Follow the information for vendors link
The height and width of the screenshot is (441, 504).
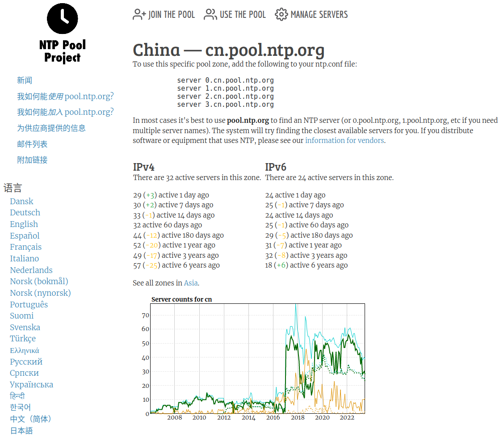pyautogui.click(x=344, y=140)
